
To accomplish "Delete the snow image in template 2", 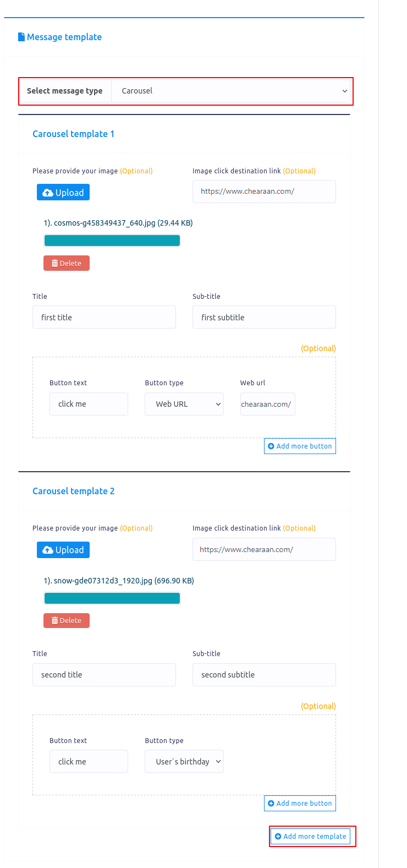I will coord(67,620).
